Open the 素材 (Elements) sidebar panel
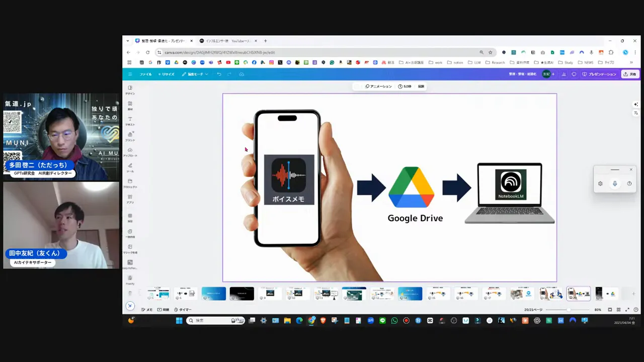Screen dimensions: 644x362 (x=130, y=105)
